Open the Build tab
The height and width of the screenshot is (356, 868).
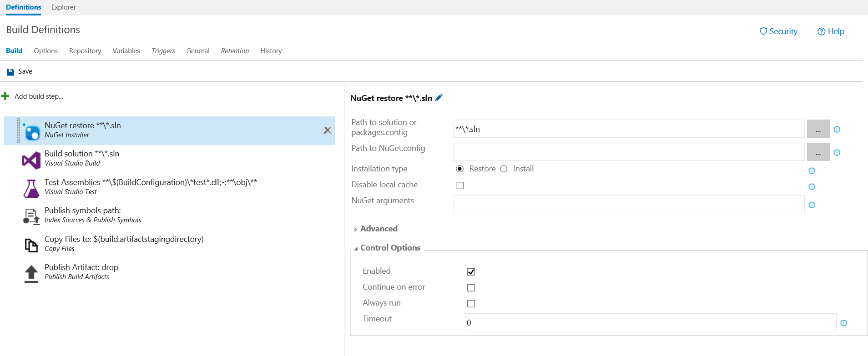14,51
